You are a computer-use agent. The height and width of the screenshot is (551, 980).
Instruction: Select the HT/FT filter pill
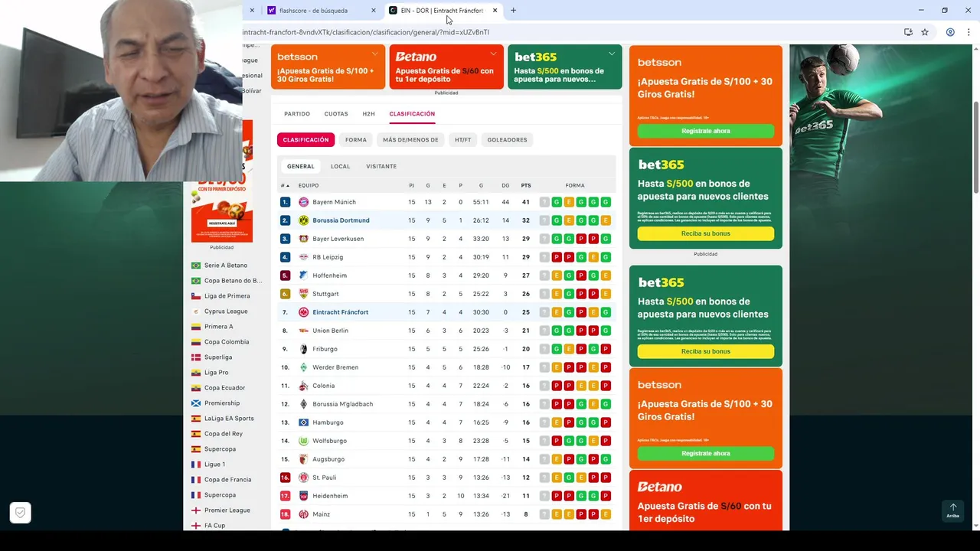(463, 140)
